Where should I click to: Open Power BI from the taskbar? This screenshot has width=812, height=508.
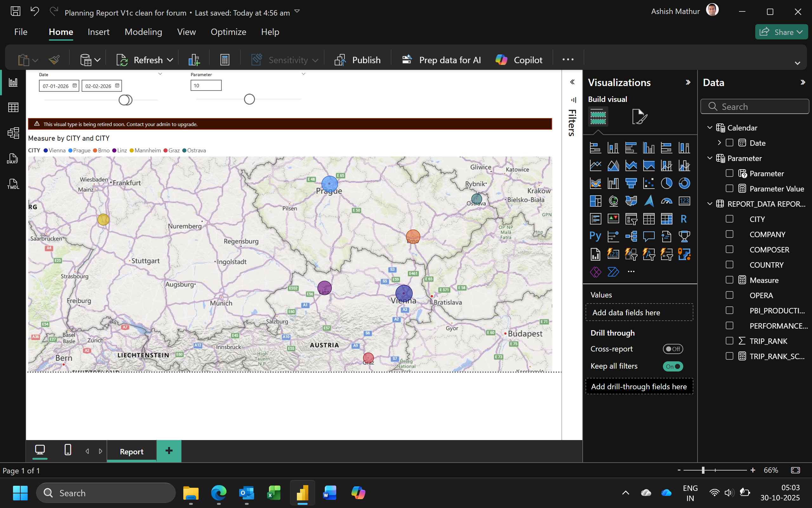[x=302, y=493]
